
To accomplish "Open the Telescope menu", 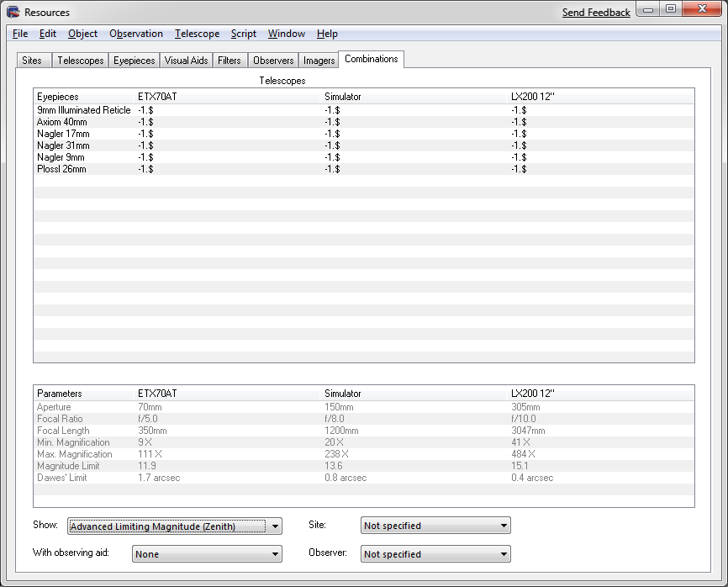I will point(197,34).
